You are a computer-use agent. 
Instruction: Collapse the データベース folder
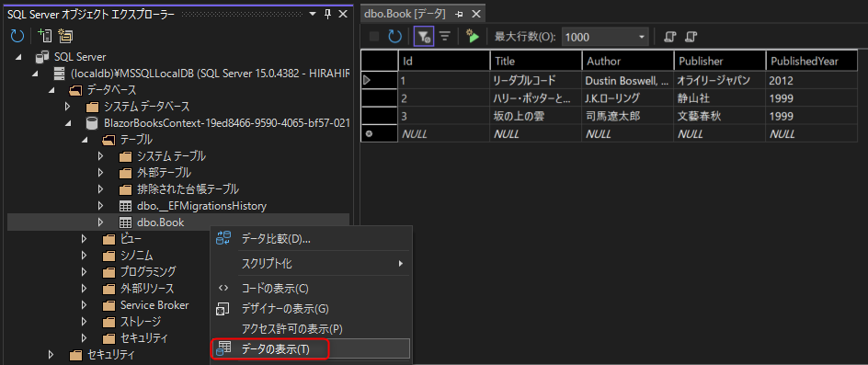click(51, 90)
